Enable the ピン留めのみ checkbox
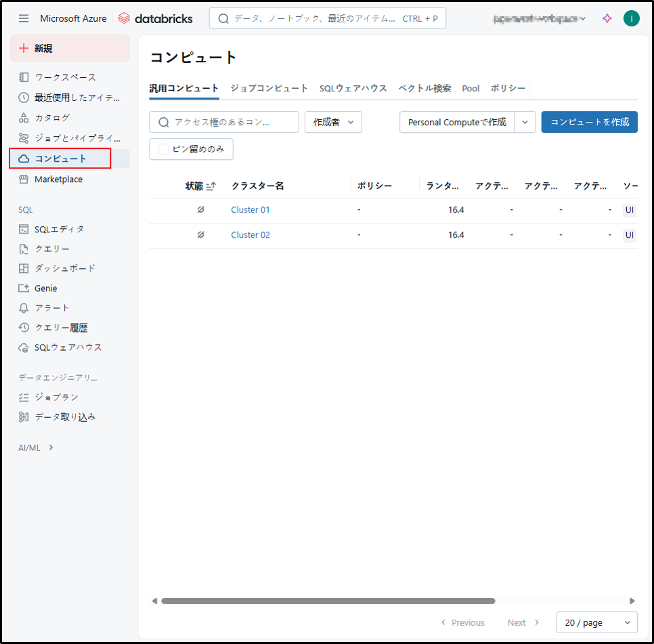654x644 pixels. 163,149
